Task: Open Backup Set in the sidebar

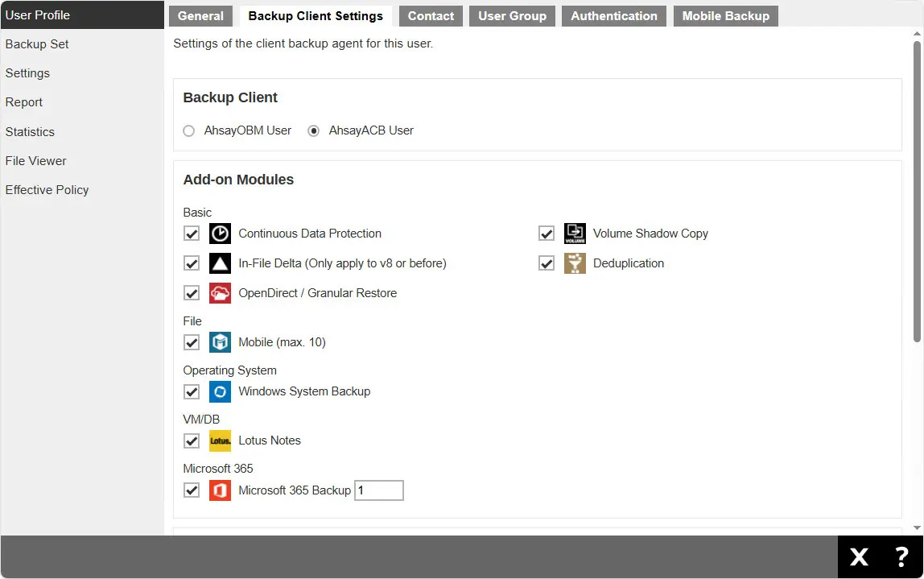Action: 37,44
